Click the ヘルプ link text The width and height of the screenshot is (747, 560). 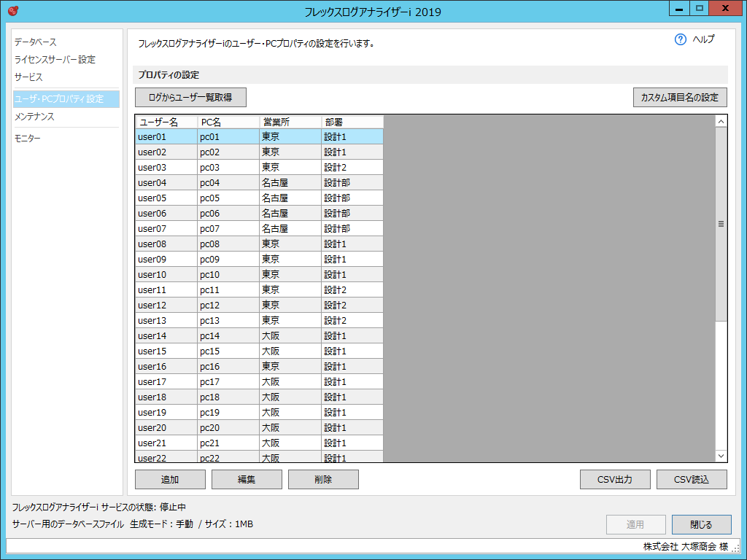click(704, 39)
